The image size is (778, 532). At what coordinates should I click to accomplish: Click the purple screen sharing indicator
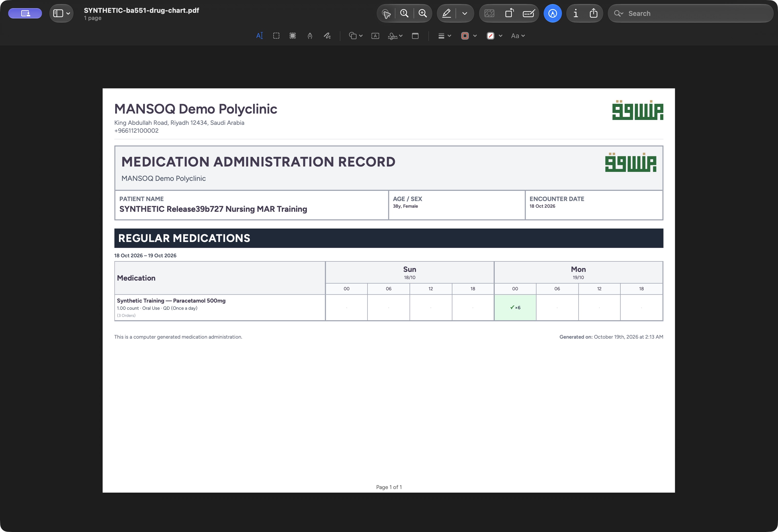pyautogui.click(x=25, y=13)
